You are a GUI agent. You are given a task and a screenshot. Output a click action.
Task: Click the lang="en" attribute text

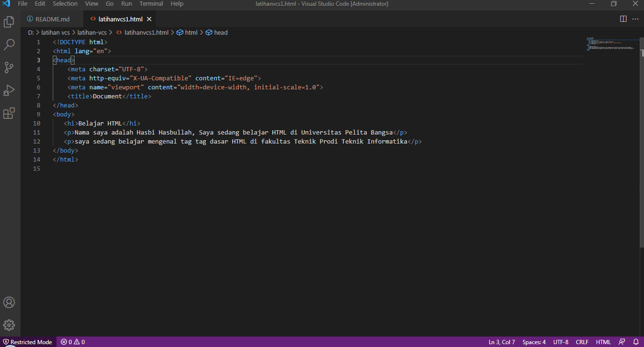[91, 51]
